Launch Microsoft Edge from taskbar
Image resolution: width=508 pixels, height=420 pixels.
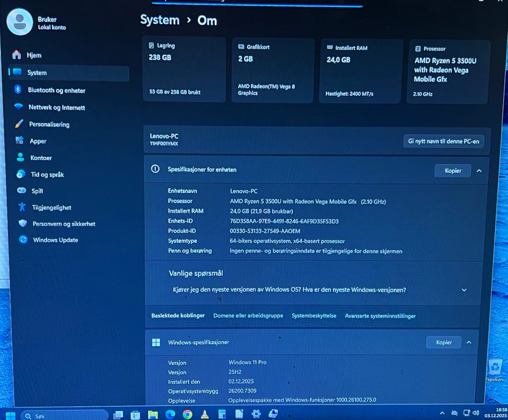[x=170, y=414]
